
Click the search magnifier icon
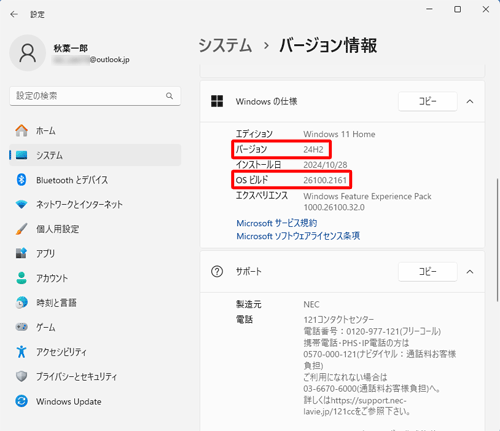pos(169,96)
